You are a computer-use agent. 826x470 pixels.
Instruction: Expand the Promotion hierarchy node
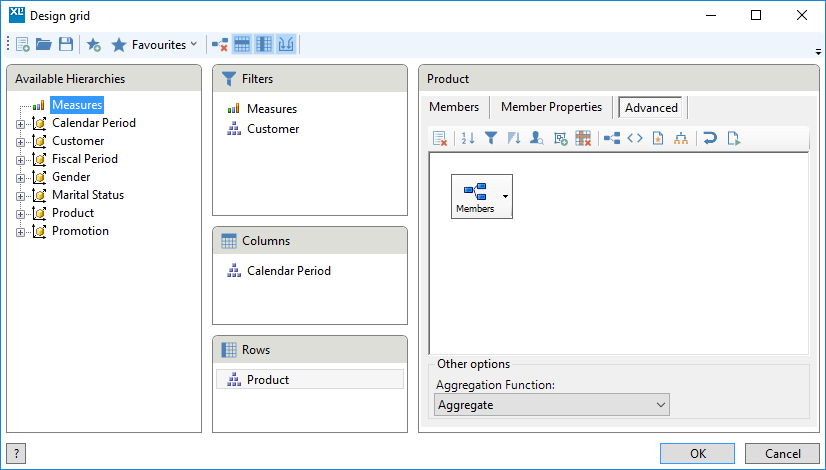pyautogui.click(x=20, y=232)
